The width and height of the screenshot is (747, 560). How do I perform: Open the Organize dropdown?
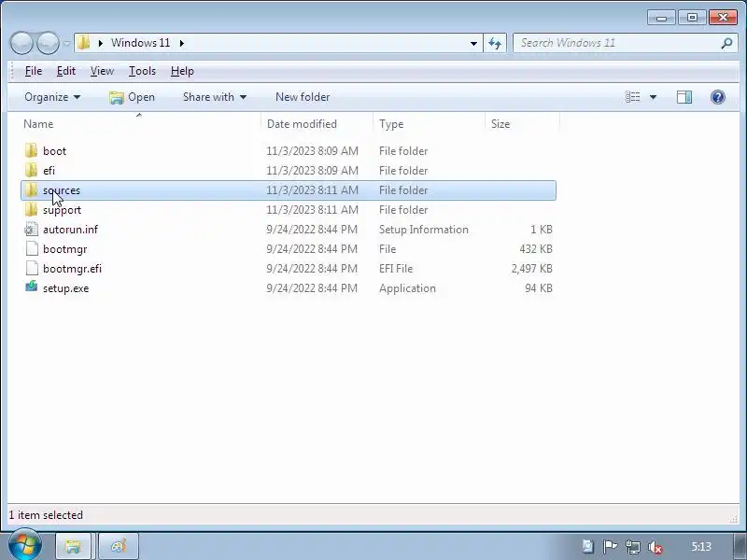52,97
